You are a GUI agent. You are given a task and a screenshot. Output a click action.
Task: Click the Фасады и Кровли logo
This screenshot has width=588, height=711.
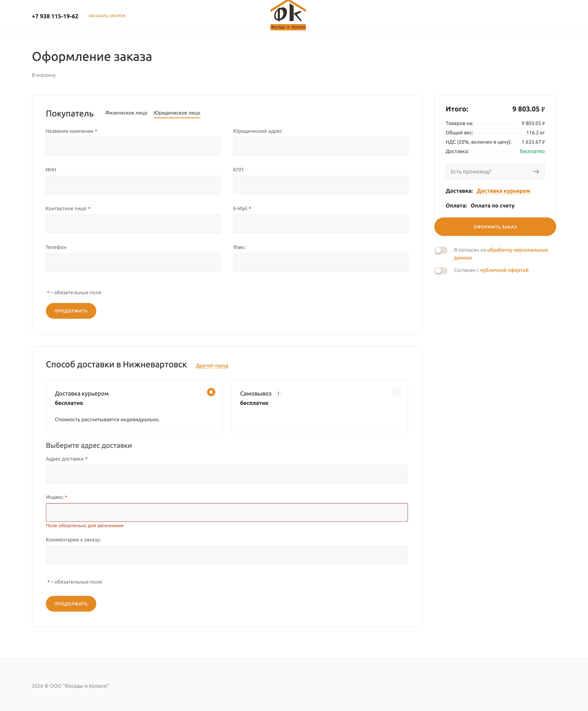click(288, 15)
